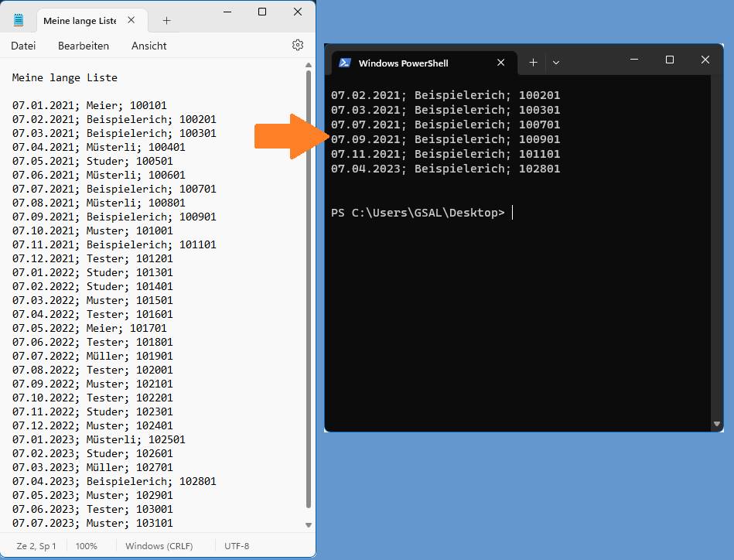Open the Datei menu
The width and height of the screenshot is (734, 560).
coord(23,46)
